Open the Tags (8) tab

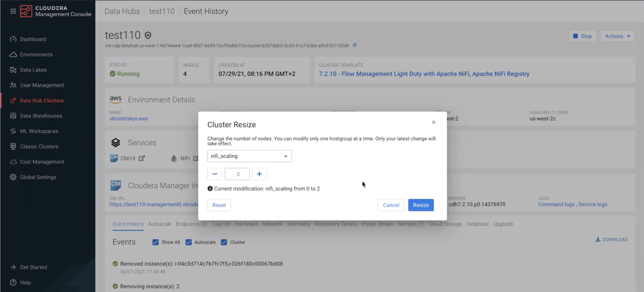click(x=222, y=224)
